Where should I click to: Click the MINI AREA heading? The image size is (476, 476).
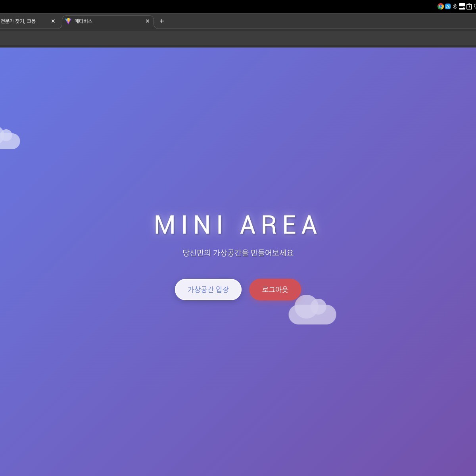coord(237,225)
